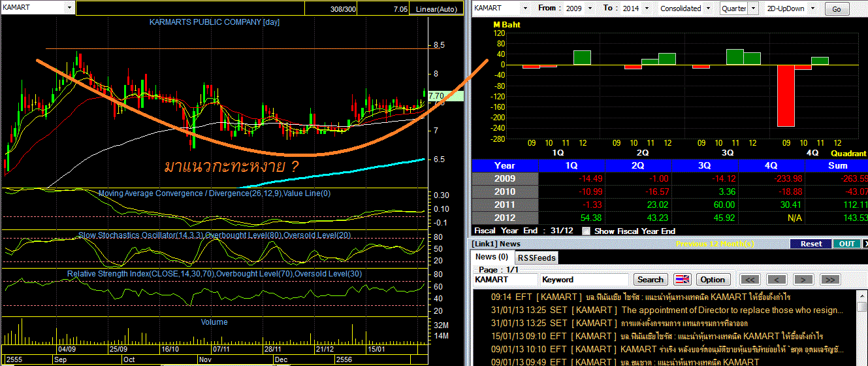Open the financials symbol KAMART dropdown
Screen dimensions: 868x366
point(524,8)
